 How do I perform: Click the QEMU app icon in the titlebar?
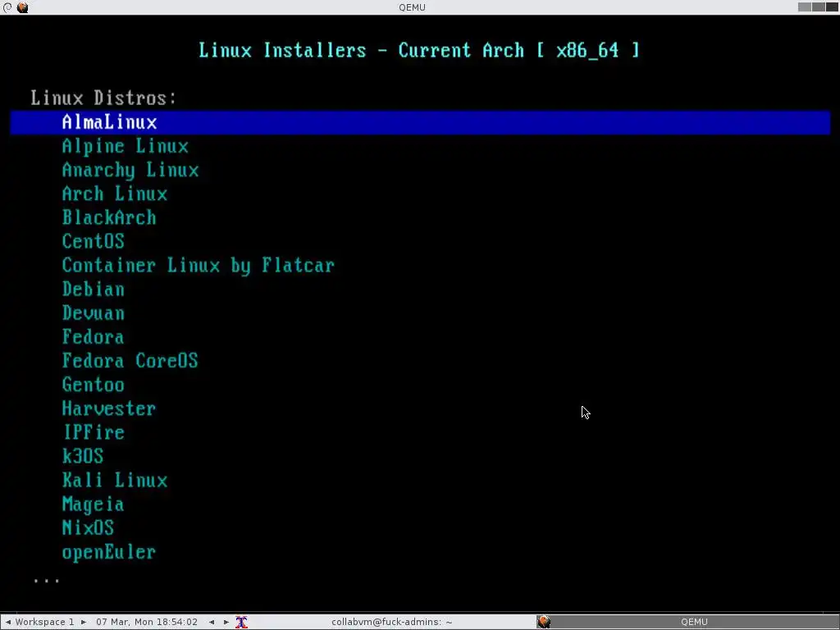coord(22,7)
